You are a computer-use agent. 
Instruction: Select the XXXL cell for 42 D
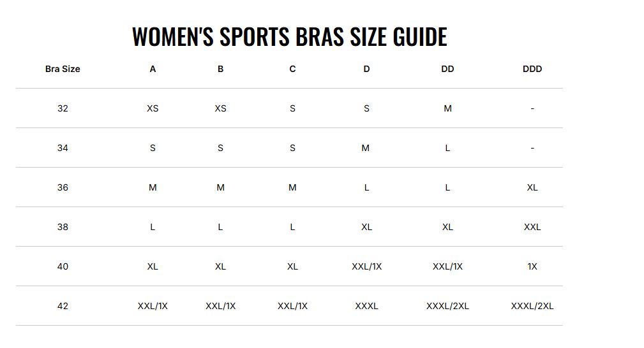pos(366,306)
